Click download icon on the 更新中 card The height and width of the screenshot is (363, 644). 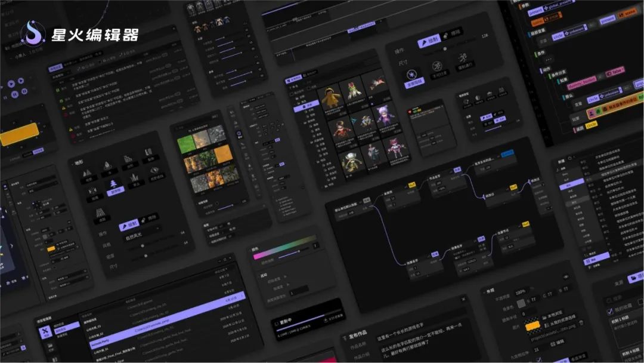click(326, 319)
